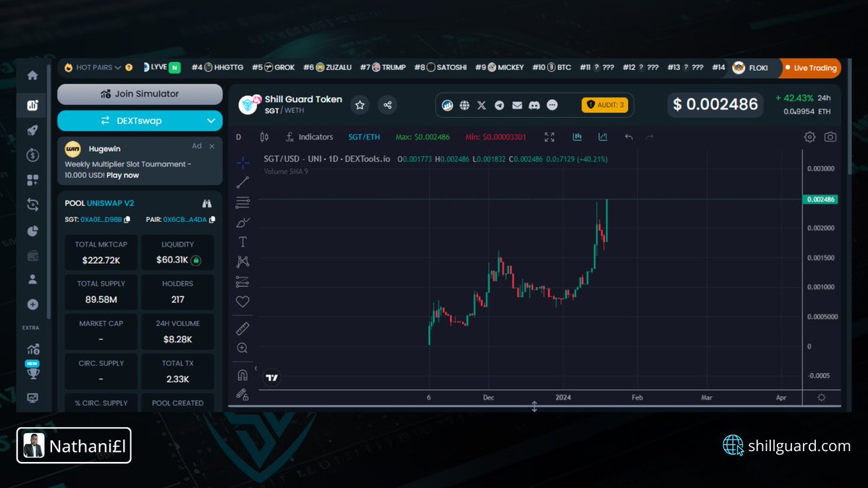Select the brush drawing tool
The image size is (868, 488).
coord(242,223)
